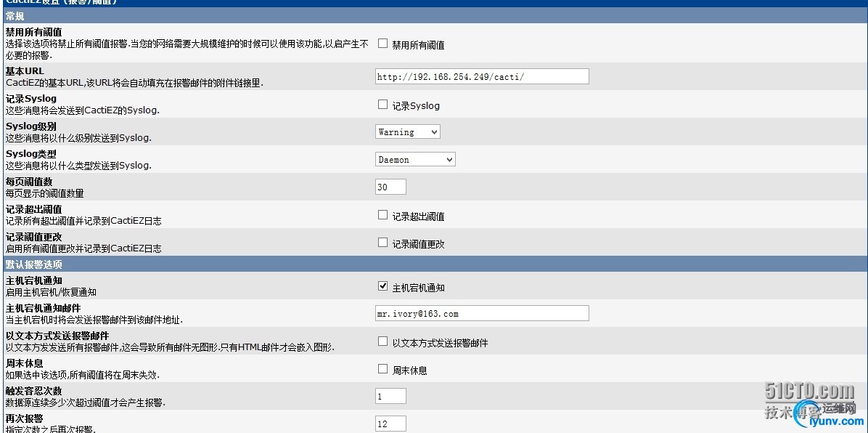Image resolution: width=868 pixels, height=433 pixels.
Task: Enable the 记录Syslog checkbox
Action: coord(382,104)
